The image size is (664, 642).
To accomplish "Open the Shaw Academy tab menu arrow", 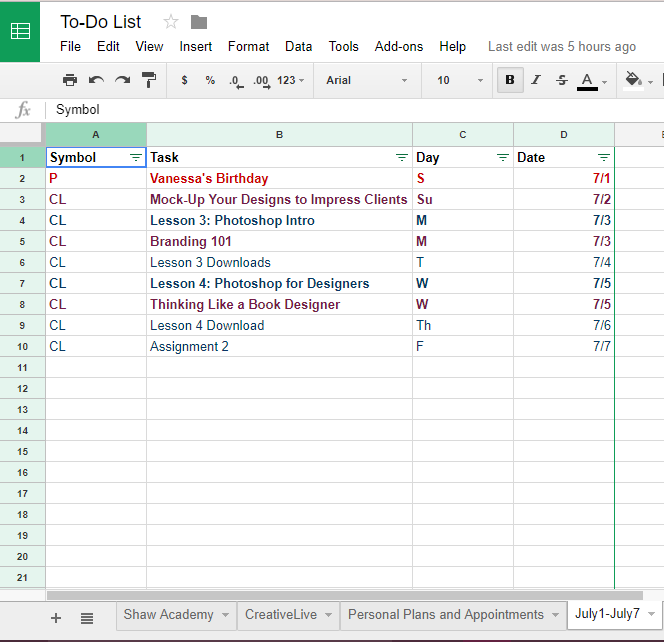I will click(x=226, y=614).
